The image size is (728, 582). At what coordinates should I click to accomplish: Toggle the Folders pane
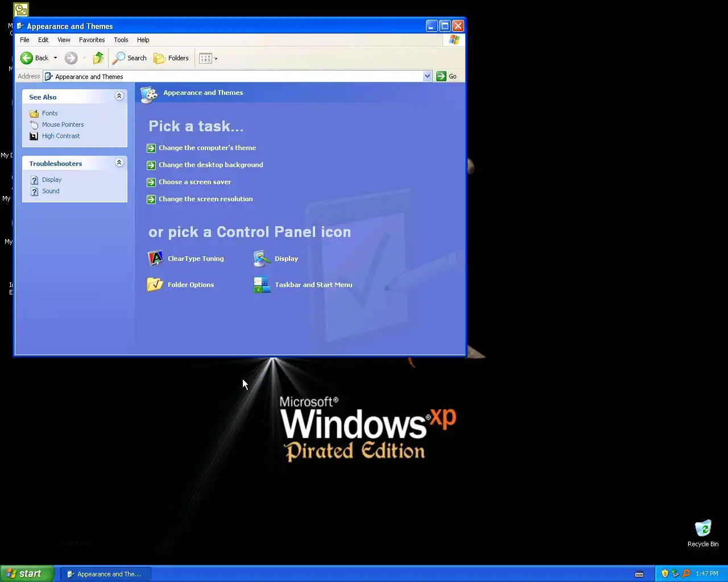[171, 58]
